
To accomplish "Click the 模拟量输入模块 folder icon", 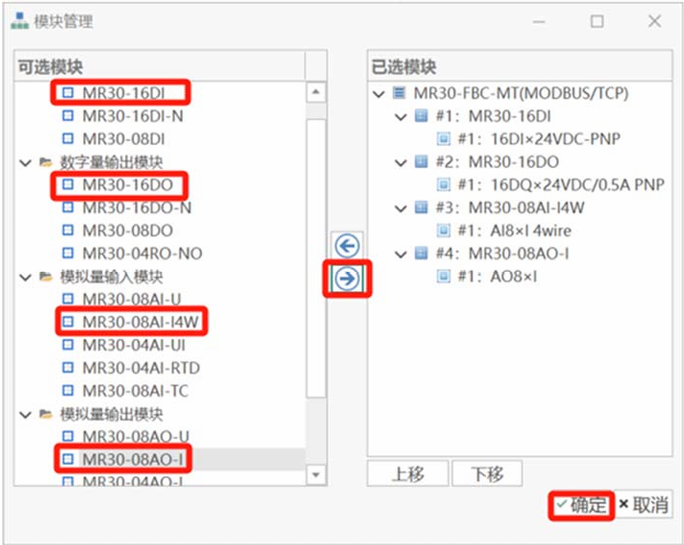I will coord(46,276).
